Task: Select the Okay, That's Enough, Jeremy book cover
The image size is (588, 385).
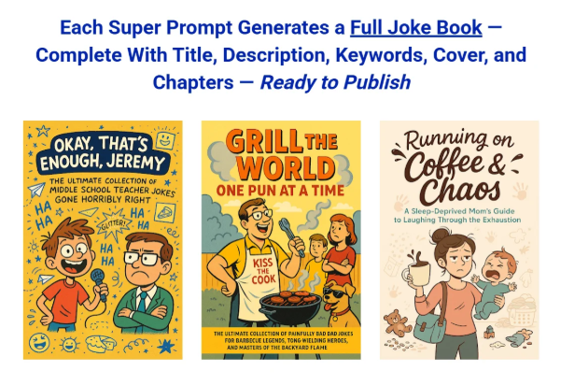Action: tap(103, 240)
